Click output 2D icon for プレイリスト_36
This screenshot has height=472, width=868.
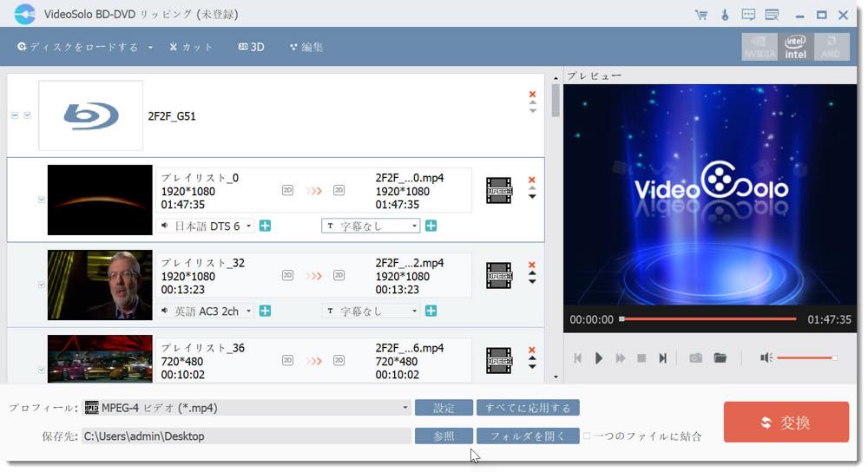(339, 361)
